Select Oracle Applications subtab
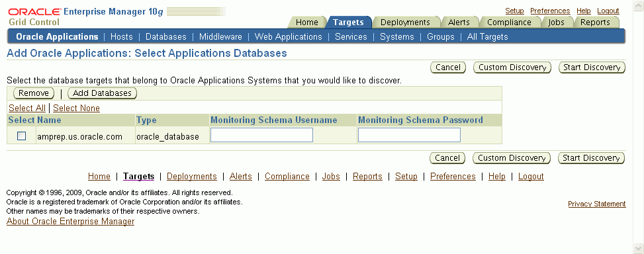 point(57,36)
